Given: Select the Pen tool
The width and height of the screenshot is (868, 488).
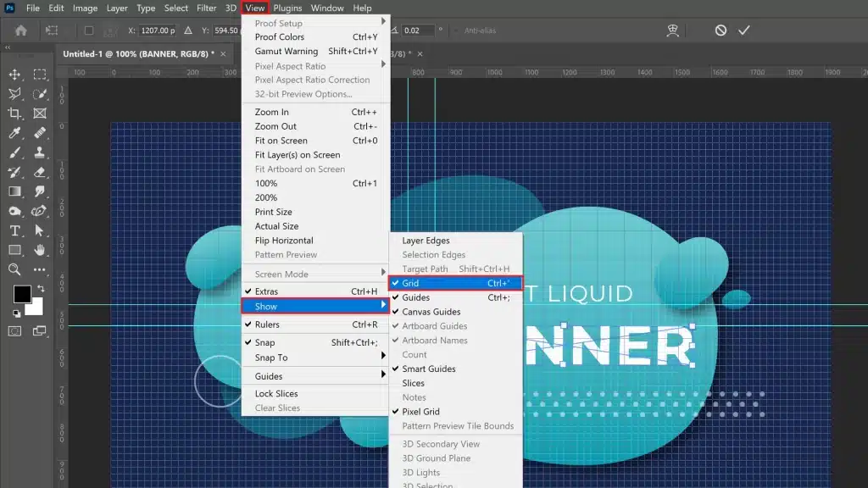Looking at the screenshot, I should pyautogui.click(x=39, y=211).
